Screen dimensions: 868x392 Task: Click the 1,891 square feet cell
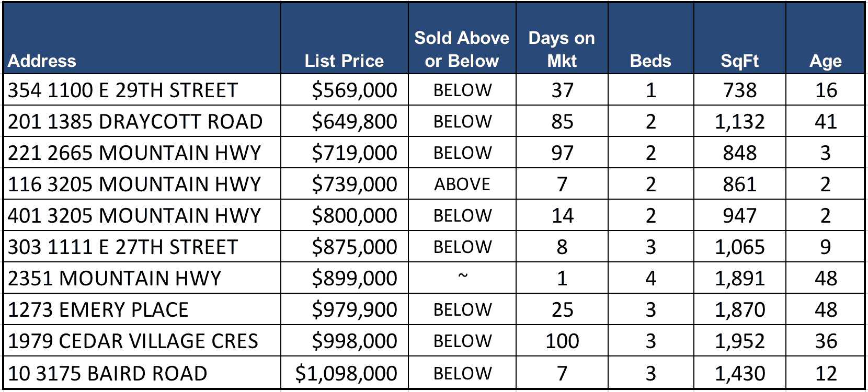tap(740, 279)
